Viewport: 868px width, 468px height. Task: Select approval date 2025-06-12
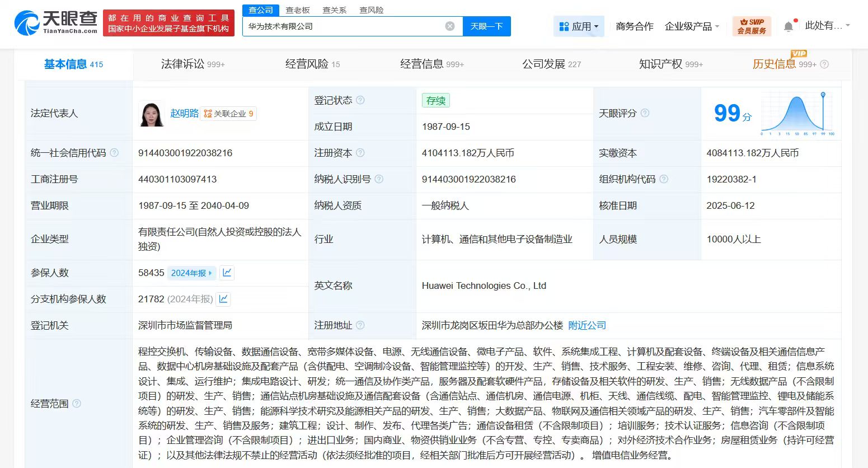pyautogui.click(x=730, y=205)
